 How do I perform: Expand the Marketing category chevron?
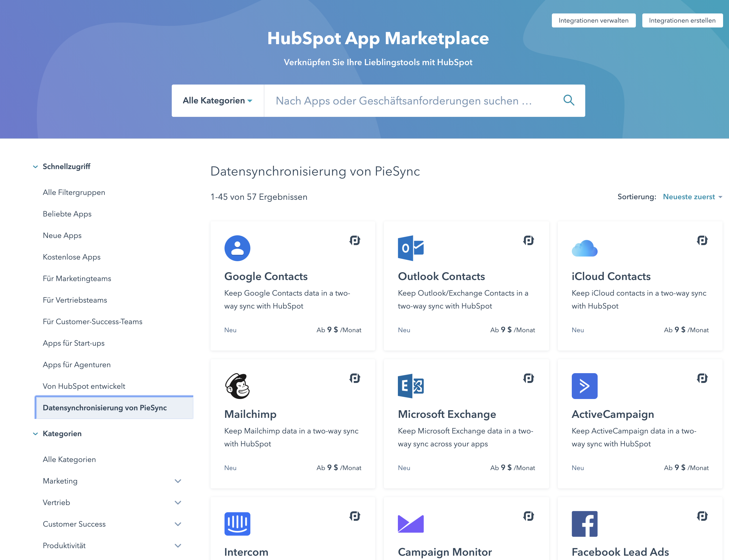point(178,481)
